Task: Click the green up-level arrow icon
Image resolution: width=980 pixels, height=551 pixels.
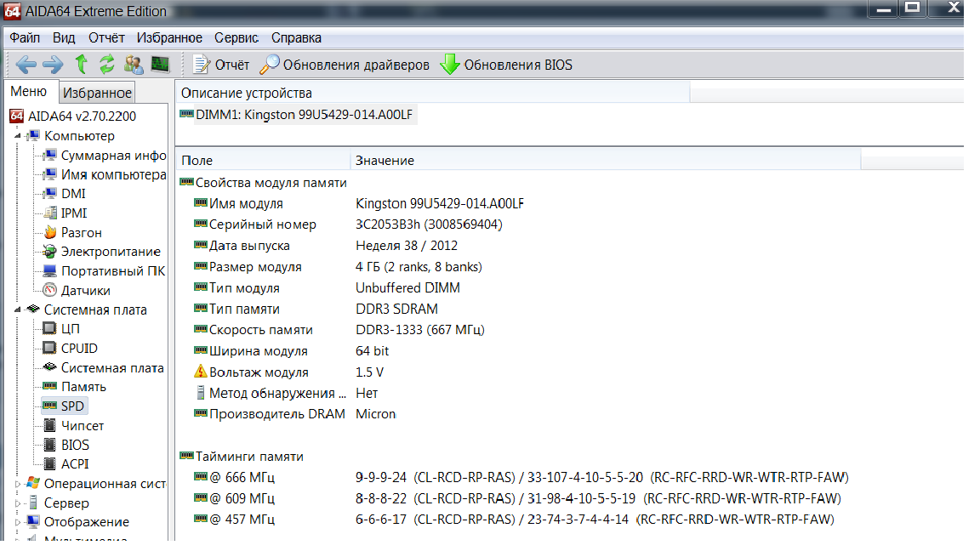Action: [81, 65]
